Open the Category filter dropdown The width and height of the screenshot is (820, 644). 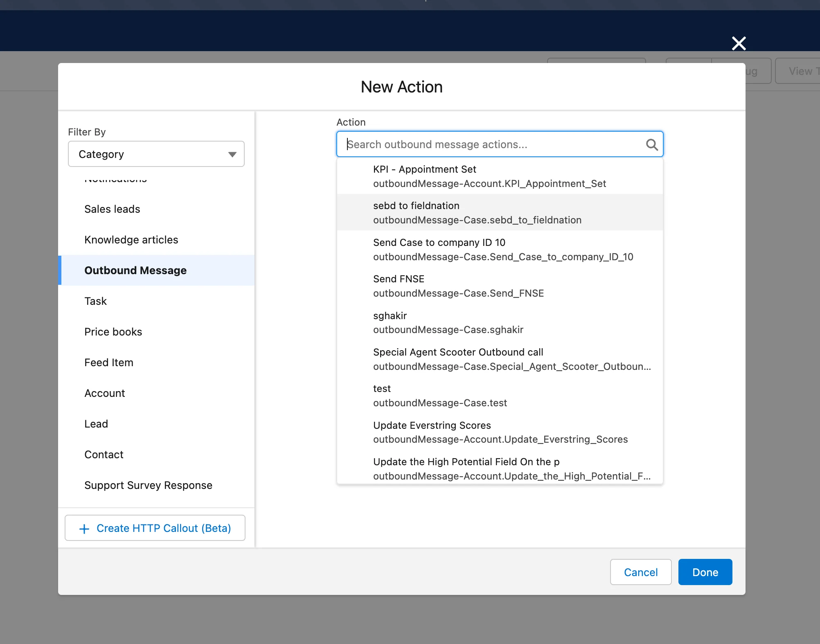[156, 154]
